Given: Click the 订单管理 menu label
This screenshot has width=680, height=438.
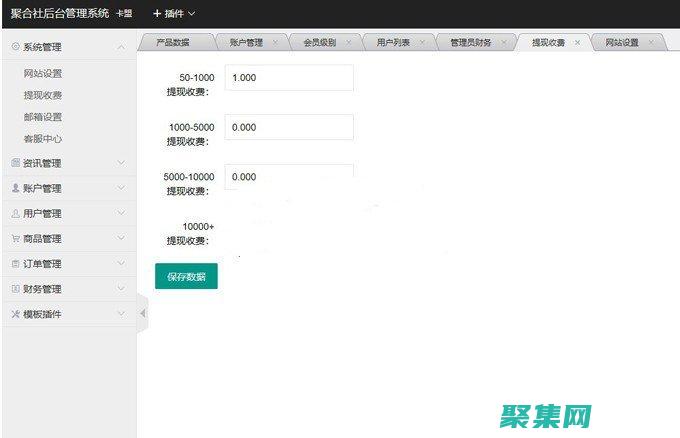Looking at the screenshot, I should point(42,264).
